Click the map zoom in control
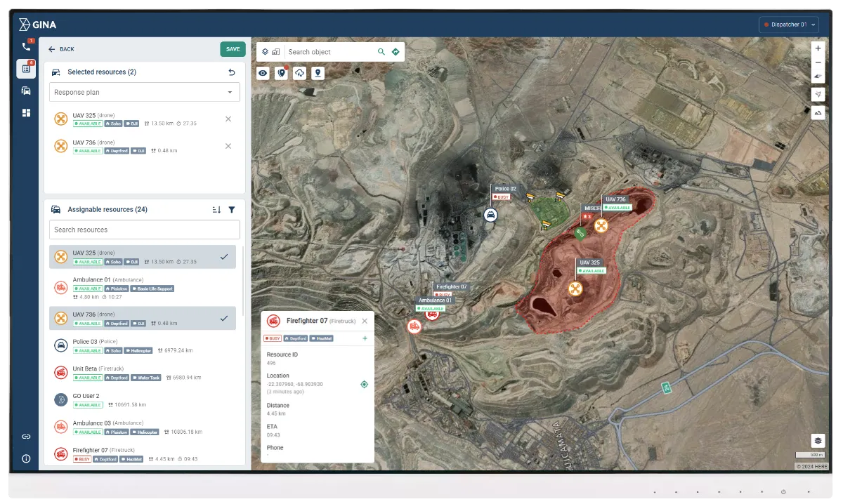Image resolution: width=843 pixels, height=504 pixels. 817,48
